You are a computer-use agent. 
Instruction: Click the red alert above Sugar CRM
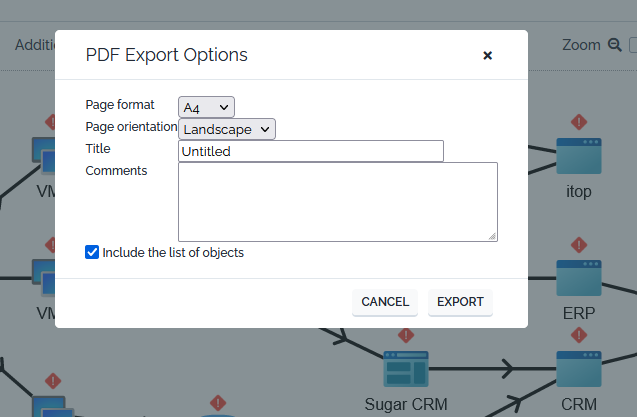[406, 335]
